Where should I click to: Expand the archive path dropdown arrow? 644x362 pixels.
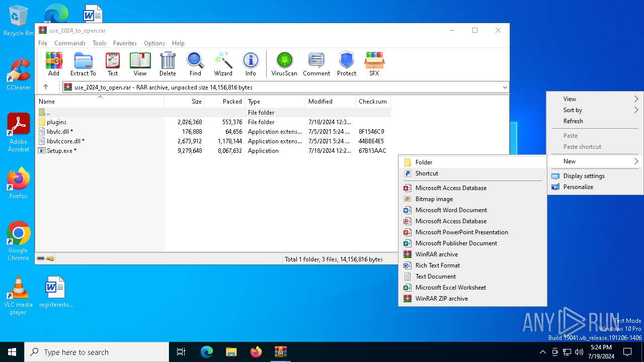click(505, 87)
